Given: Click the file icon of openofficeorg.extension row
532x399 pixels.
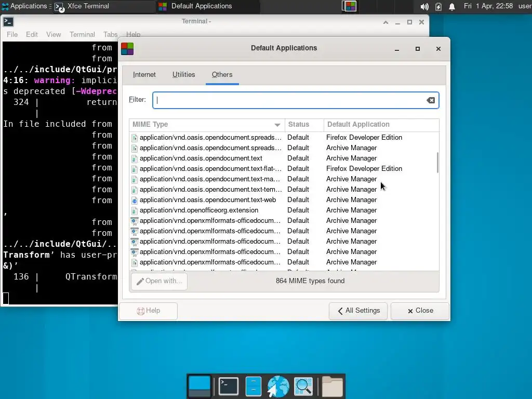Looking at the screenshot, I should click(x=135, y=211).
